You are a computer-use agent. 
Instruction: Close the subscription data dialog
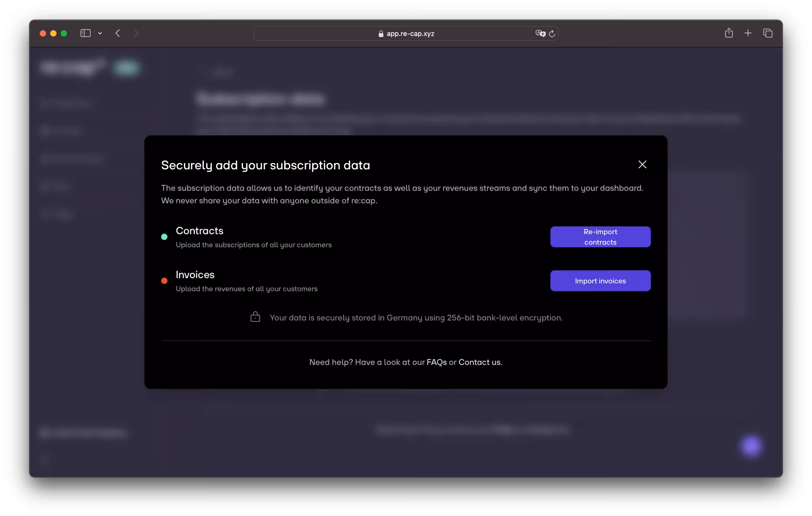(642, 164)
